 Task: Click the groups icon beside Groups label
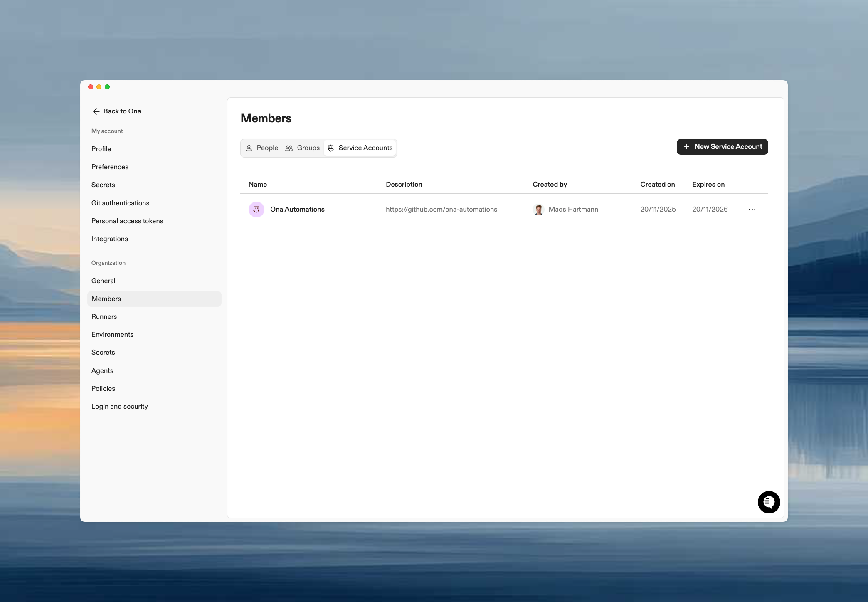289,148
